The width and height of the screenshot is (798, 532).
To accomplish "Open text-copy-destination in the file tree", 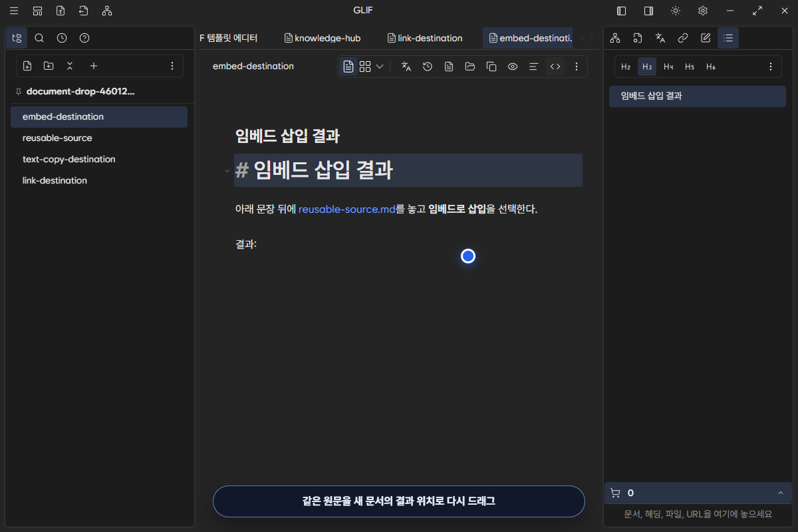I will 99,160.
